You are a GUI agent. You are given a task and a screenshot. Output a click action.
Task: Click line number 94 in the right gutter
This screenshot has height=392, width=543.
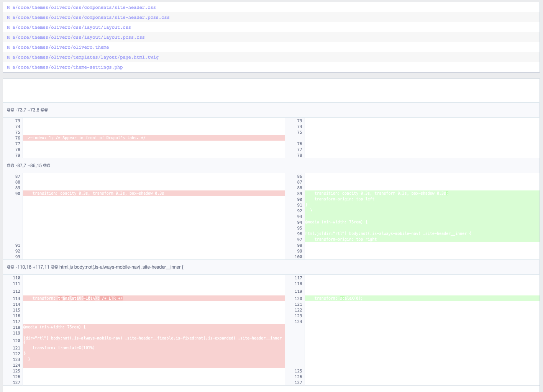click(x=300, y=222)
